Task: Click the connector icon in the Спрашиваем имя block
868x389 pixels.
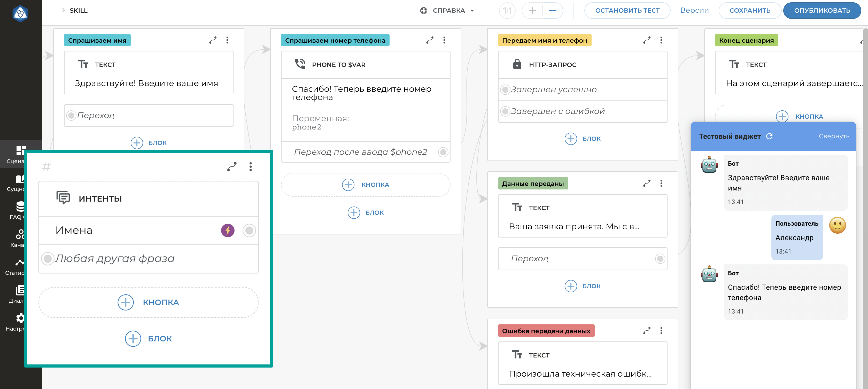Action: tap(213, 40)
